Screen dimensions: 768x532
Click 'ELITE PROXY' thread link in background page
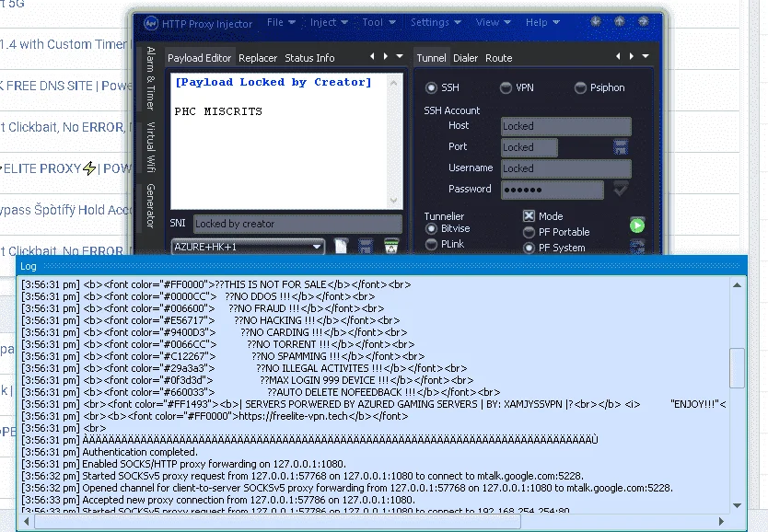coord(66,168)
